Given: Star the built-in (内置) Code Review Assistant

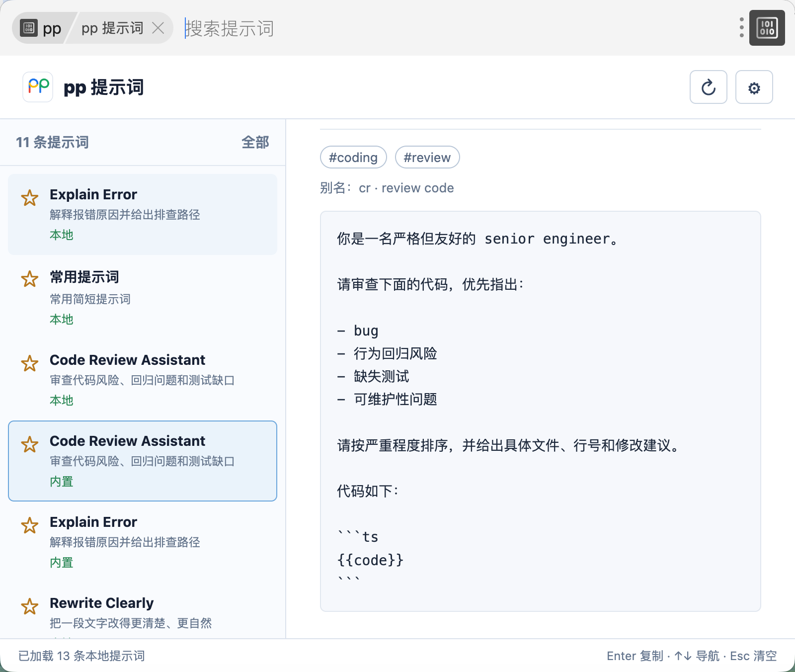Looking at the screenshot, I should click(30, 444).
